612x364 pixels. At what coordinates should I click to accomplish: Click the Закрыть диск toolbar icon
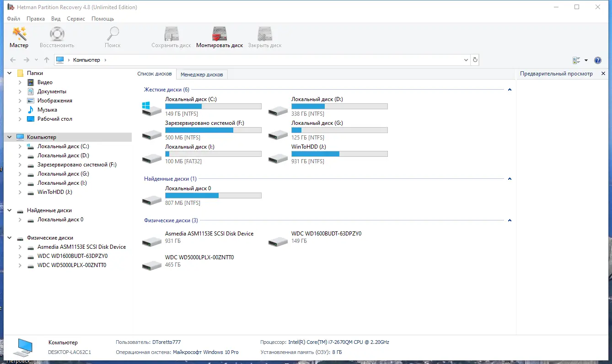click(264, 34)
